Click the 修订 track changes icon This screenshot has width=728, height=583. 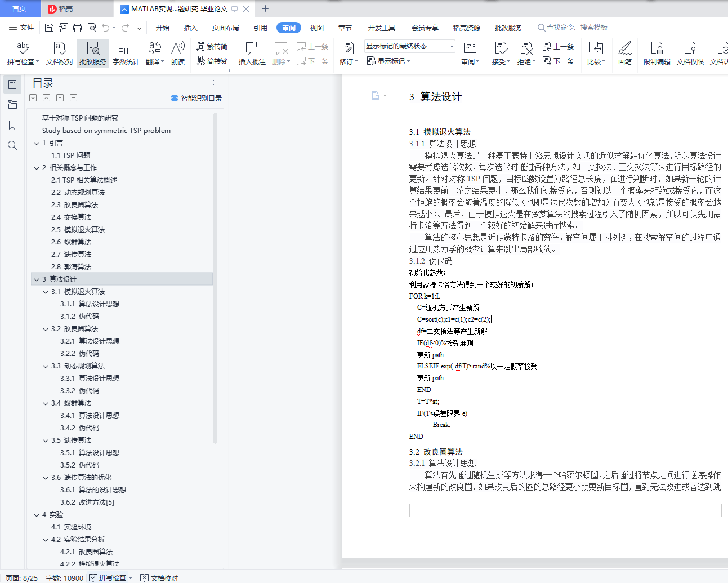coord(348,48)
